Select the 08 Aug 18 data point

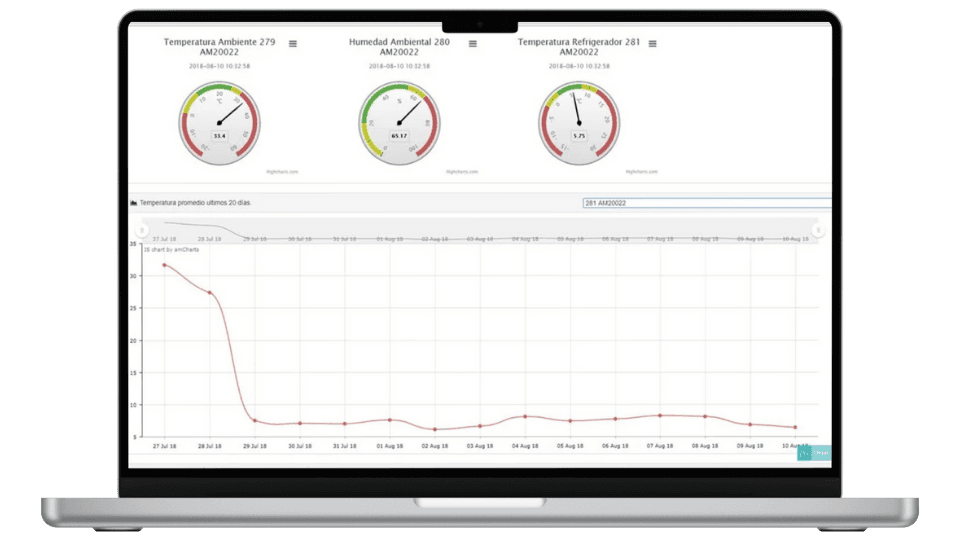coord(705,416)
